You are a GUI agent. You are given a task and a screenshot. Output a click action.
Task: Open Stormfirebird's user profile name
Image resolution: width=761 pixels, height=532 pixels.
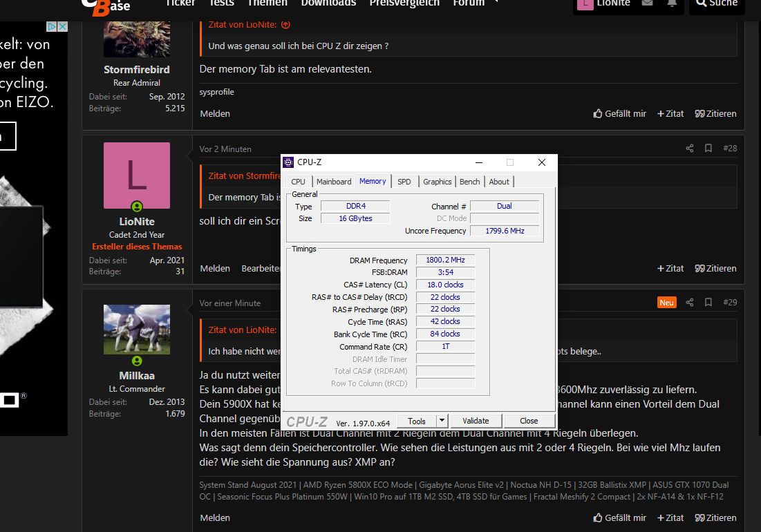(137, 69)
